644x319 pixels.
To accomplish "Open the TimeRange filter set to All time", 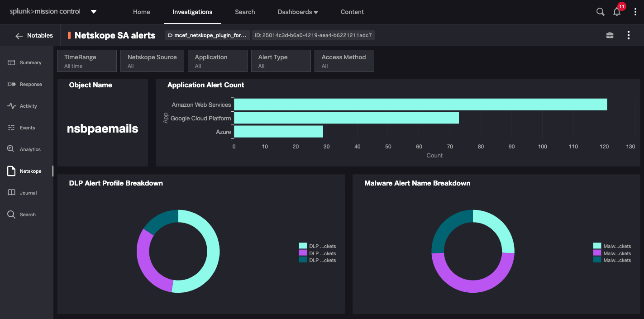I will (x=86, y=61).
